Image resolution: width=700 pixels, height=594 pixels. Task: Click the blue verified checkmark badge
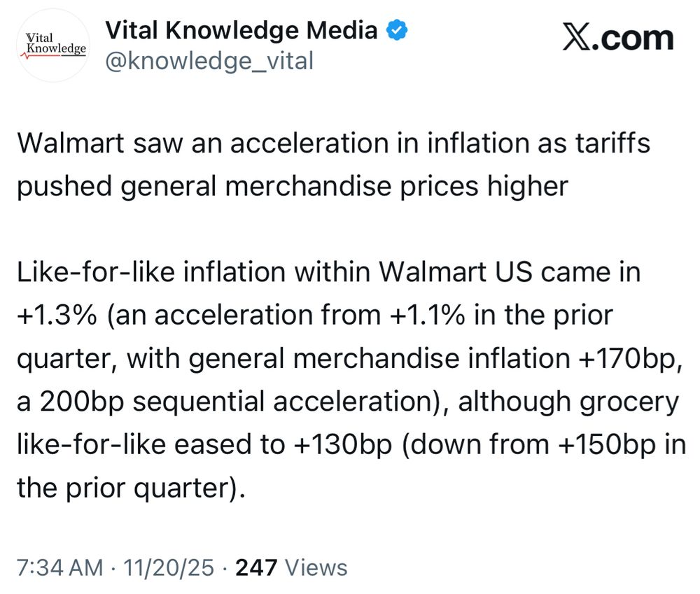[x=396, y=30]
